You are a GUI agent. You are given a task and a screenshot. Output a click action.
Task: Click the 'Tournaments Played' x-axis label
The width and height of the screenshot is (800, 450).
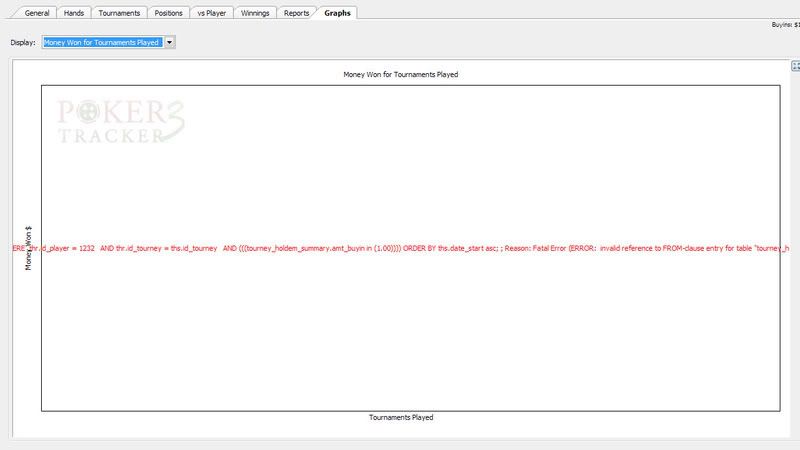(x=401, y=417)
